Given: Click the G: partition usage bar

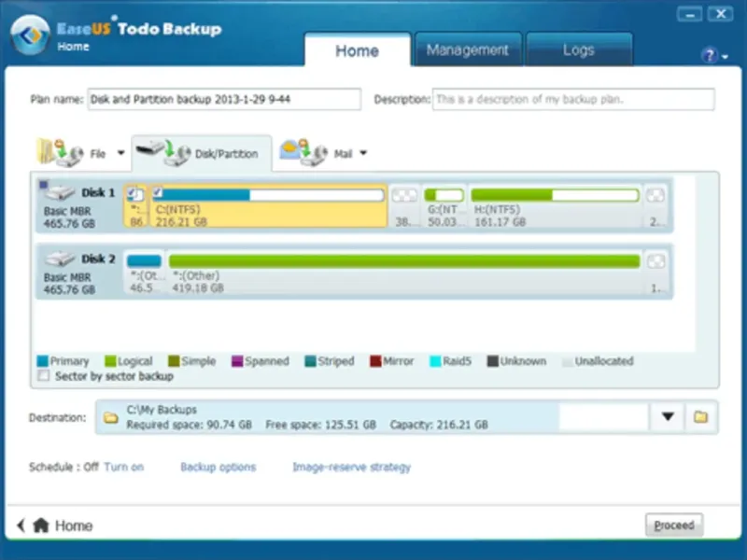Looking at the screenshot, I should pyautogui.click(x=444, y=195).
